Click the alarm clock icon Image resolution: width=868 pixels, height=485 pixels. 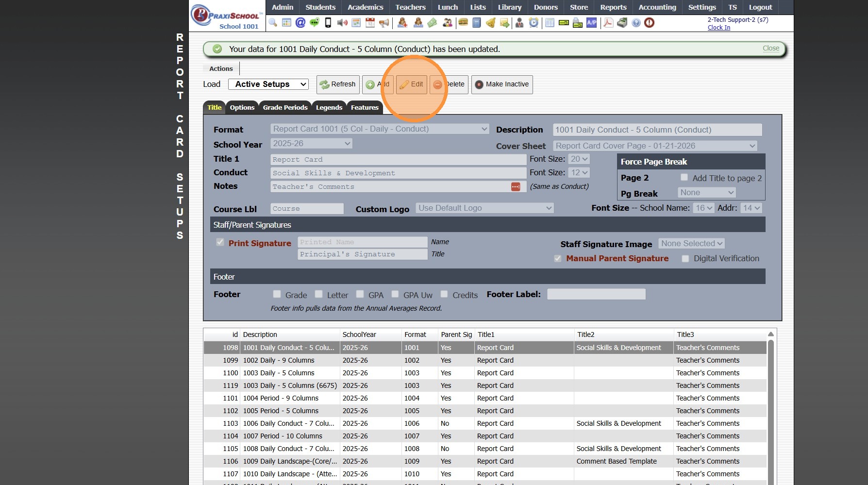534,23
